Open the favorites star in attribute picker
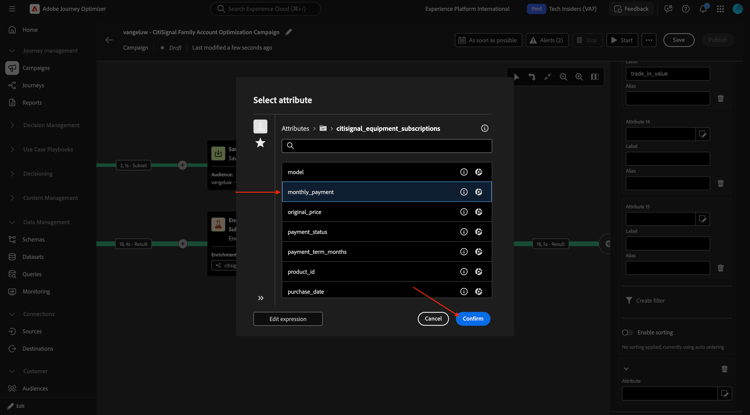Screen dimensions: 750x415 [260, 143]
